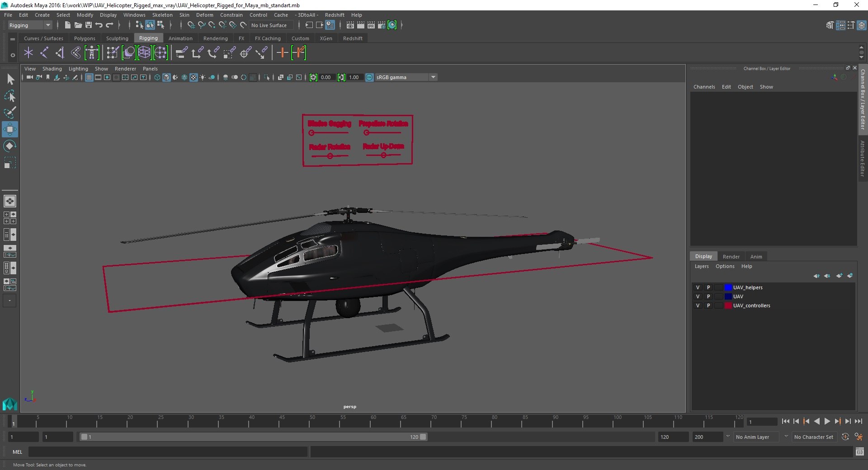This screenshot has width=868, height=470.
Task: Pick the Paint Selection tool
Action: pyautogui.click(x=10, y=112)
